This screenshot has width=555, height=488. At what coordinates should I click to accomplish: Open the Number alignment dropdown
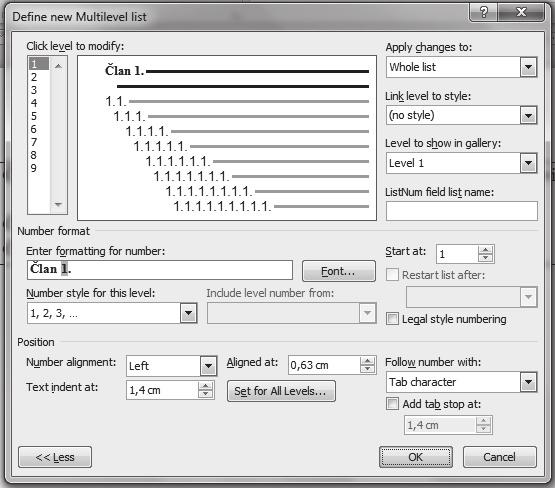(x=208, y=366)
